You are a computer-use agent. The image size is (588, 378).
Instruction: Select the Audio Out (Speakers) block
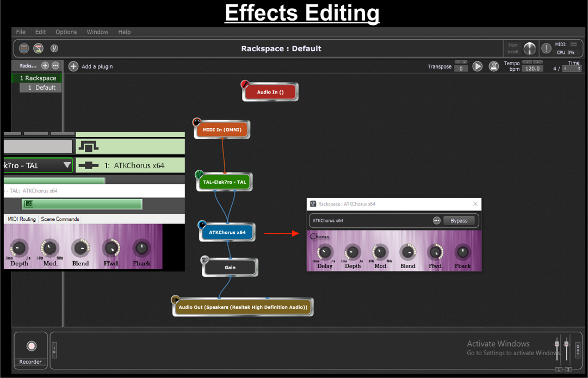pos(243,307)
